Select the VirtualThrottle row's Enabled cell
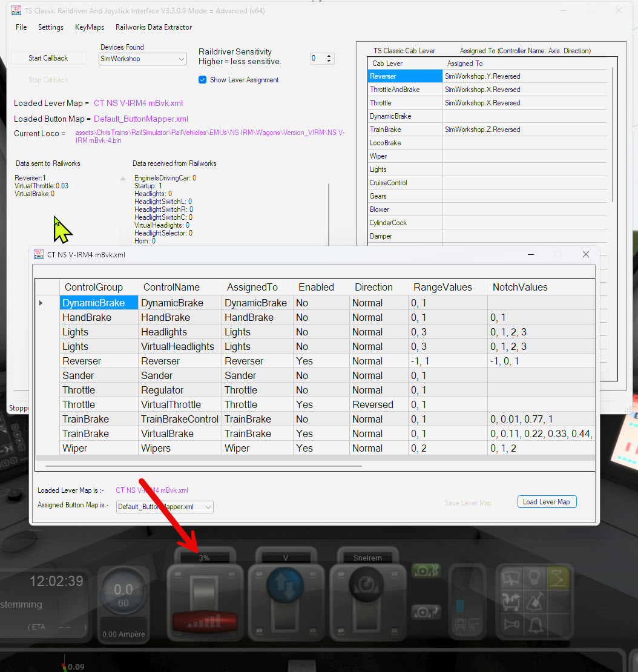This screenshot has height=672, width=638. click(321, 404)
